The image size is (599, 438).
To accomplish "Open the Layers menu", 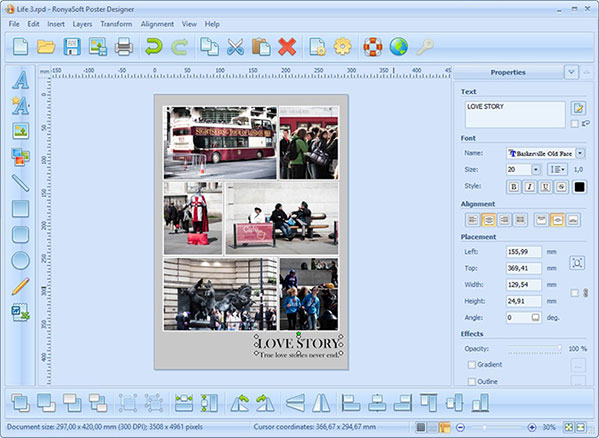I will pos(82,24).
